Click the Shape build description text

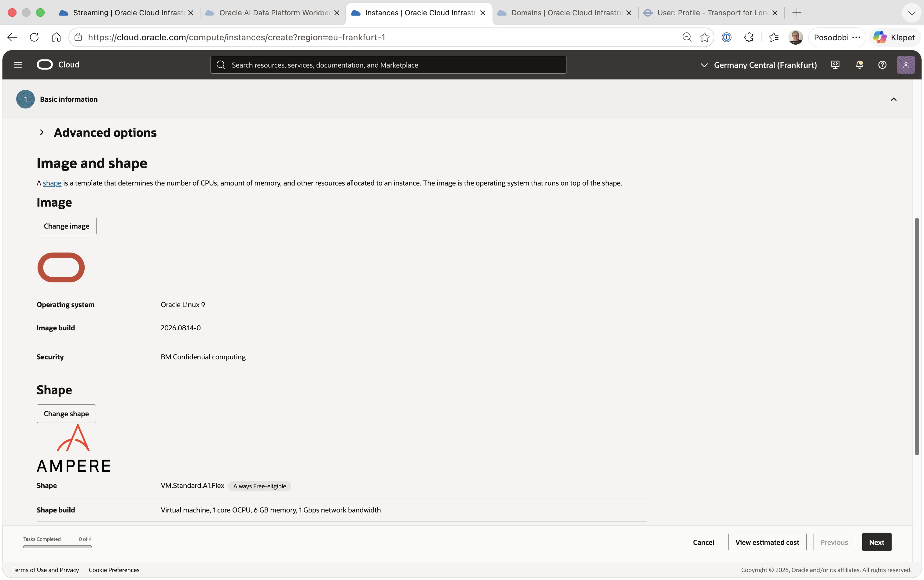pos(270,510)
